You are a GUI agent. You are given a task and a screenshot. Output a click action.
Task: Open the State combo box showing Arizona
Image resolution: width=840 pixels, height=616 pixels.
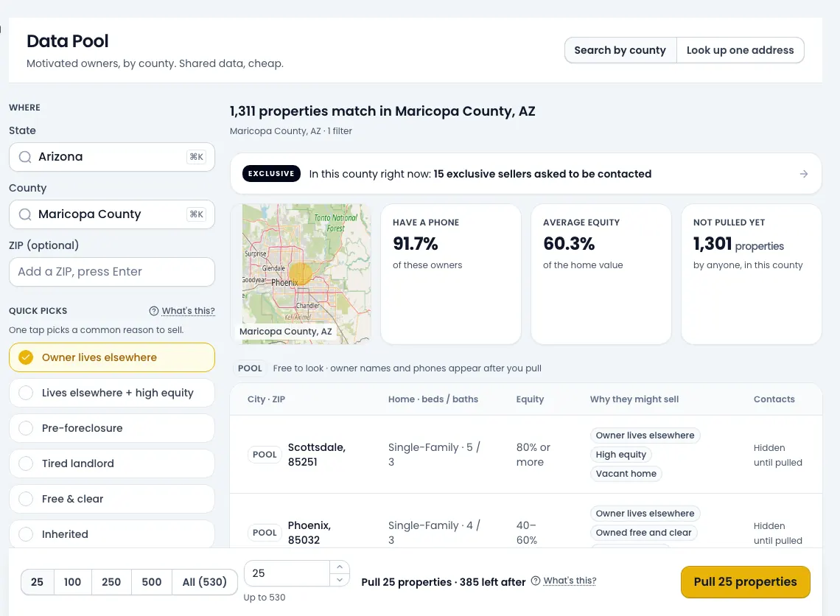point(112,157)
